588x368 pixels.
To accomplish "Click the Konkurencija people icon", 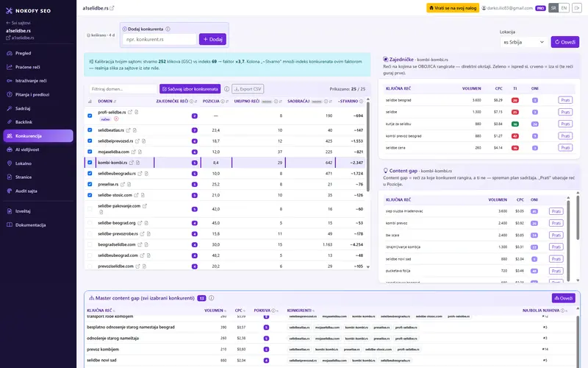I will 10,136.
